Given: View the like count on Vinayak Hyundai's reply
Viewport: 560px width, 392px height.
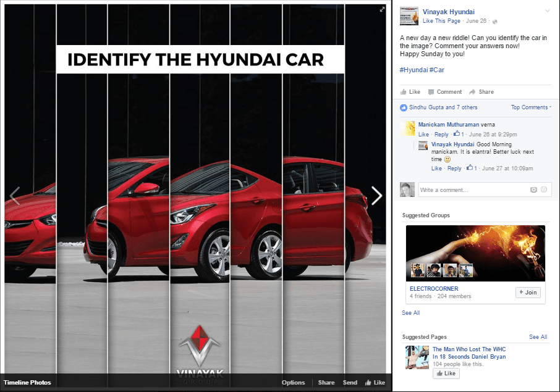Looking at the screenshot, I should [x=472, y=168].
